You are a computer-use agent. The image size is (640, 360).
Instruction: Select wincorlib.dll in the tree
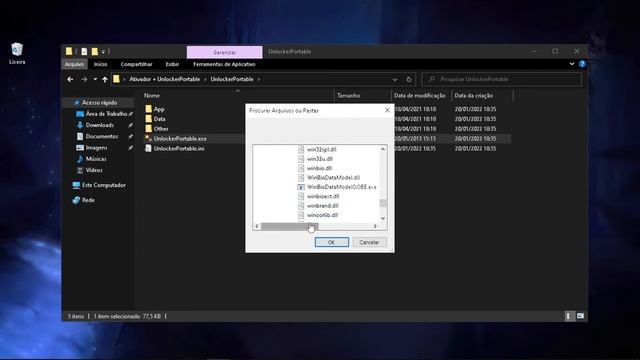322,215
